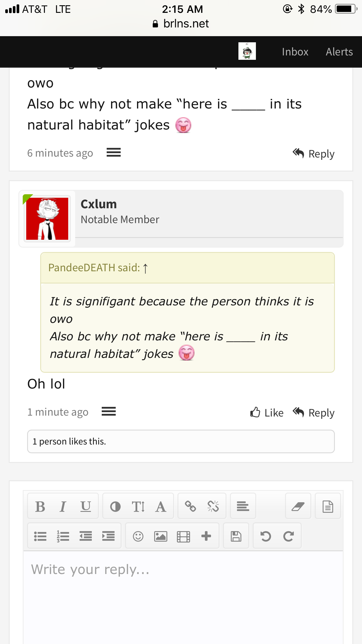Click the unlink icon
This screenshot has width=362, height=644.
point(213,506)
